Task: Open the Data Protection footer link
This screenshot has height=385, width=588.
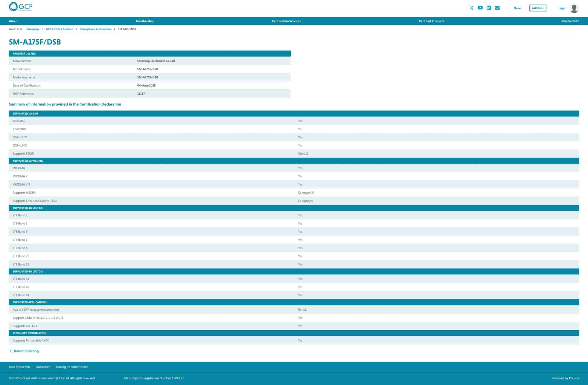Action: [x=19, y=367]
